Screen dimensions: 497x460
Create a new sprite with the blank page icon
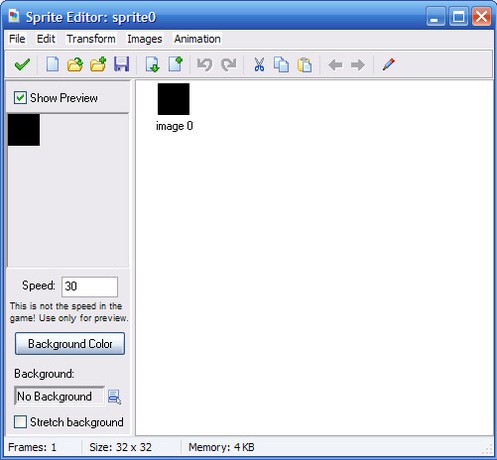pos(52,64)
